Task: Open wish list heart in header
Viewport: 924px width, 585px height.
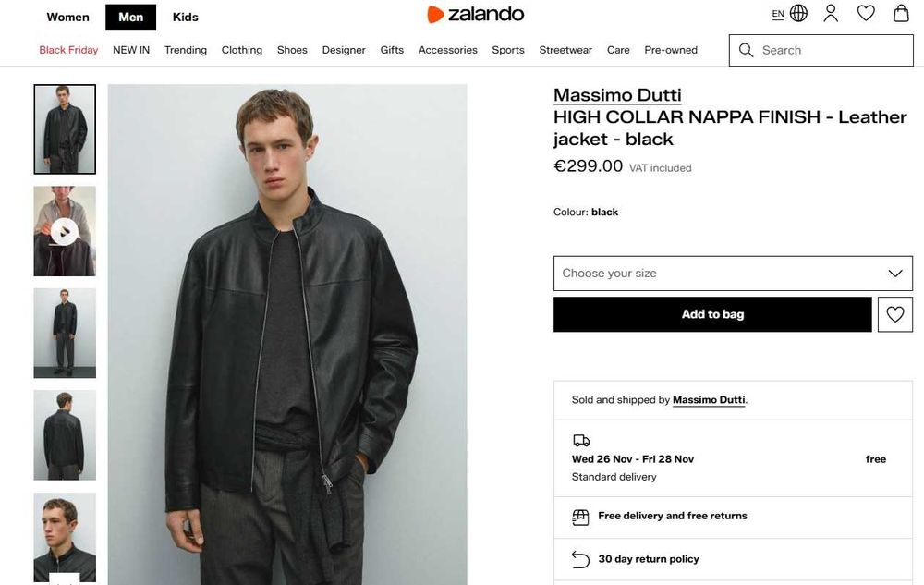Action: (x=866, y=14)
